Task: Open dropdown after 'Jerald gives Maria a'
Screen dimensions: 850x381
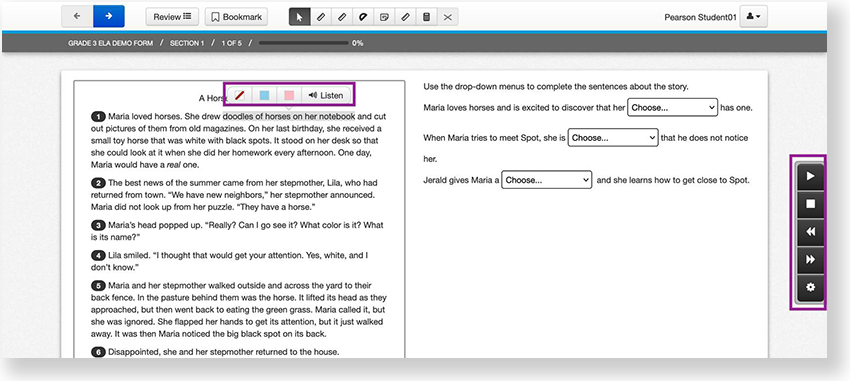Action: tap(546, 180)
